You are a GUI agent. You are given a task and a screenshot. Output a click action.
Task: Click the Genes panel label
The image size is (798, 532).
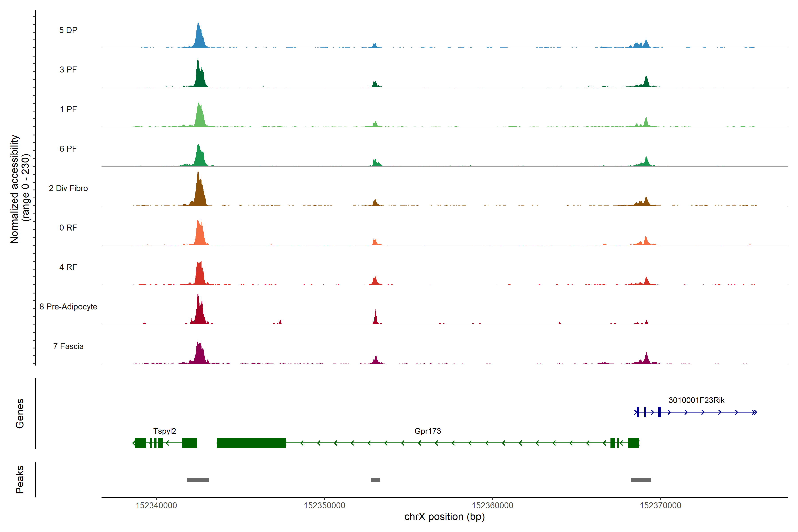pos(20,413)
